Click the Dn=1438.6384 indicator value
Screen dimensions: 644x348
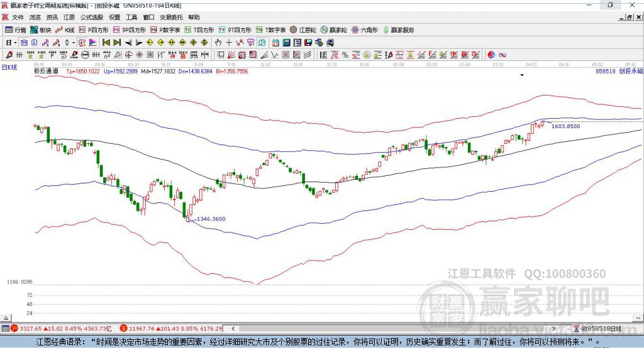point(196,71)
